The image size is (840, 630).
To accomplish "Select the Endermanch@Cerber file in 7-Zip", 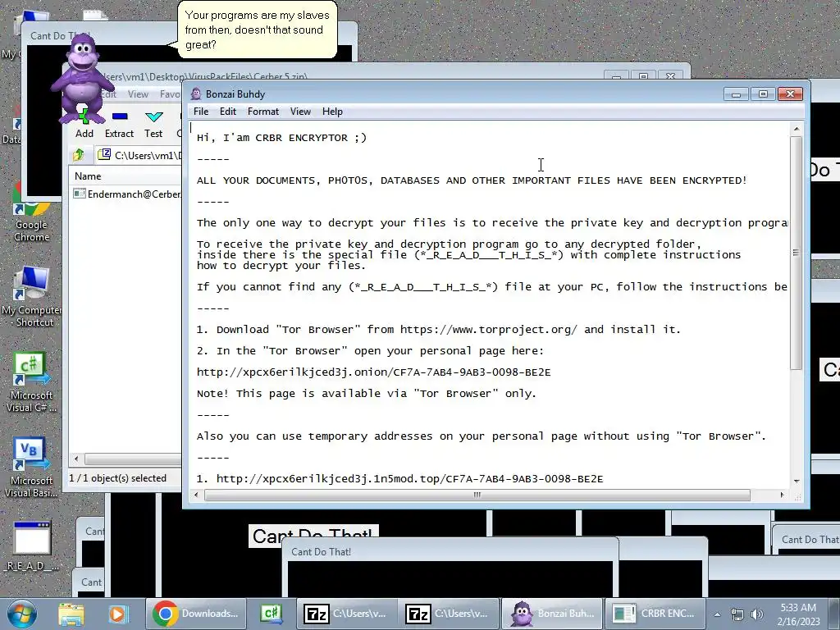I will point(127,194).
